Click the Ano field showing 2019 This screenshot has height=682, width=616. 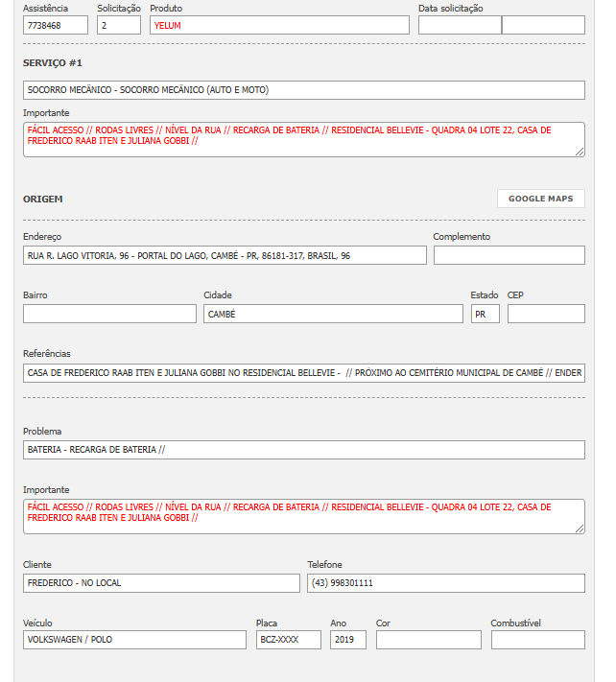(348, 640)
